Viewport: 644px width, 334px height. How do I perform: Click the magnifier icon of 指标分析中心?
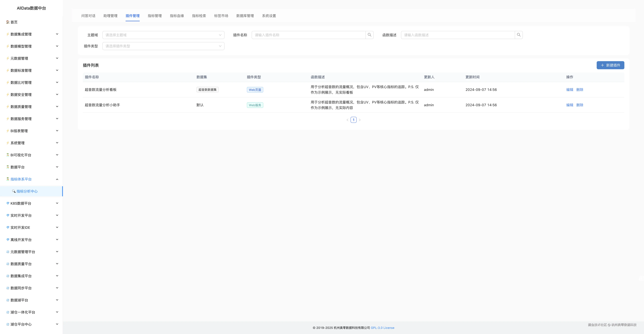pos(14,191)
